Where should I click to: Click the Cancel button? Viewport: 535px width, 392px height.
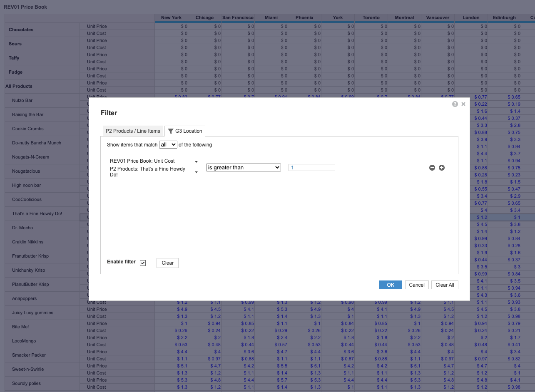[417, 285]
